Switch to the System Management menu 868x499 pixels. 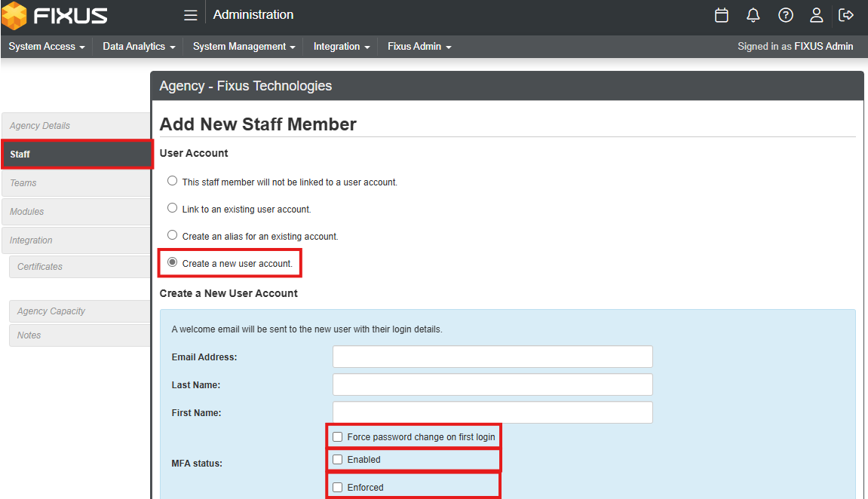(239, 46)
